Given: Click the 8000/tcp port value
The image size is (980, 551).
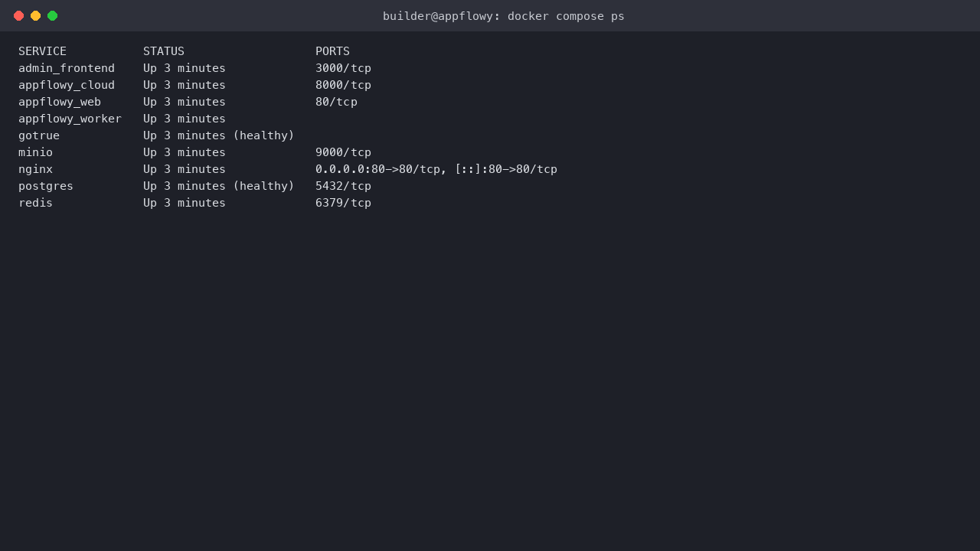Looking at the screenshot, I should click(x=343, y=85).
